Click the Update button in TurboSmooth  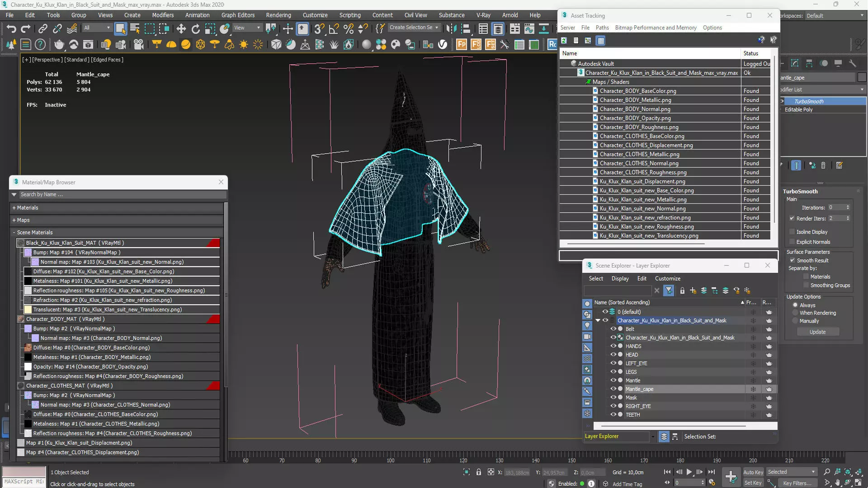817,332
